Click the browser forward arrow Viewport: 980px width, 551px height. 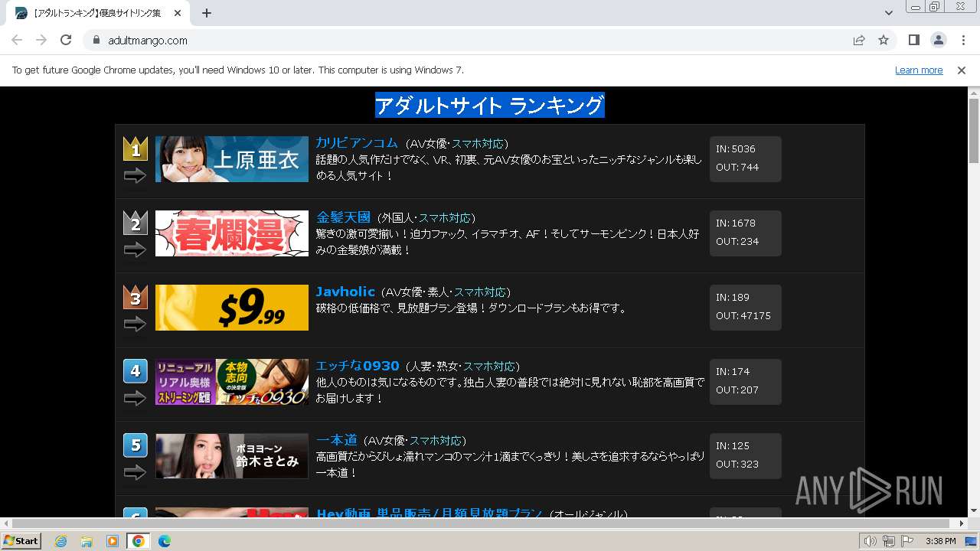tap(41, 40)
